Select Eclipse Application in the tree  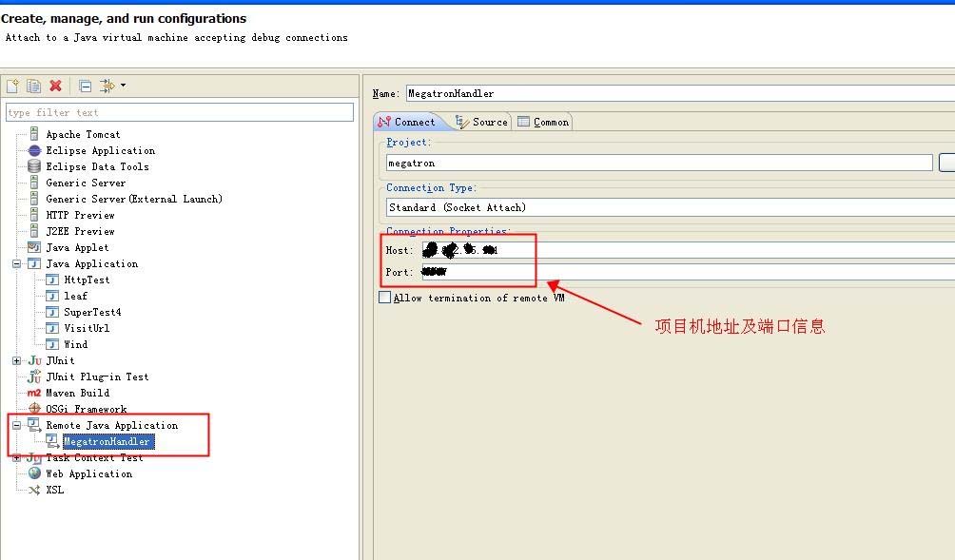pos(100,151)
